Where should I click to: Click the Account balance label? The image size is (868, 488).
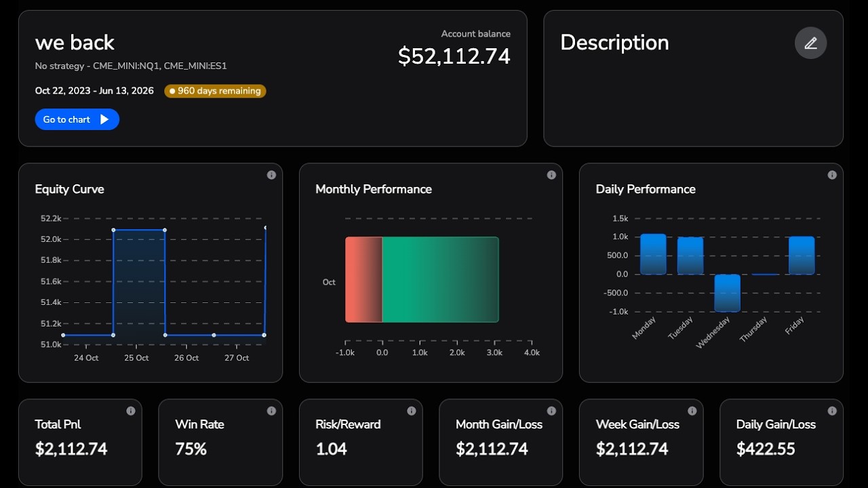pos(476,34)
